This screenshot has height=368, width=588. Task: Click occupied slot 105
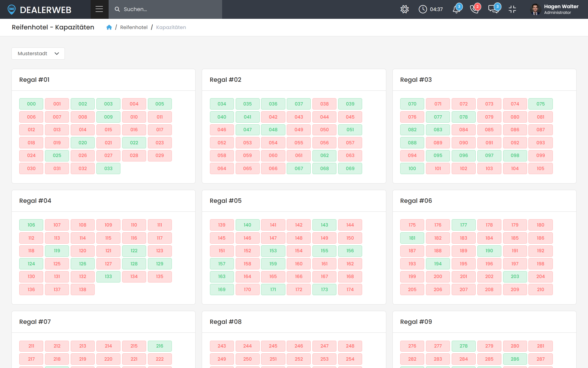point(541,168)
